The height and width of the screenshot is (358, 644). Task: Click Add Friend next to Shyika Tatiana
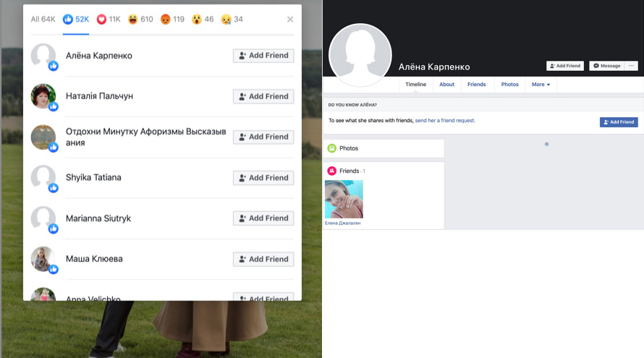pos(263,177)
